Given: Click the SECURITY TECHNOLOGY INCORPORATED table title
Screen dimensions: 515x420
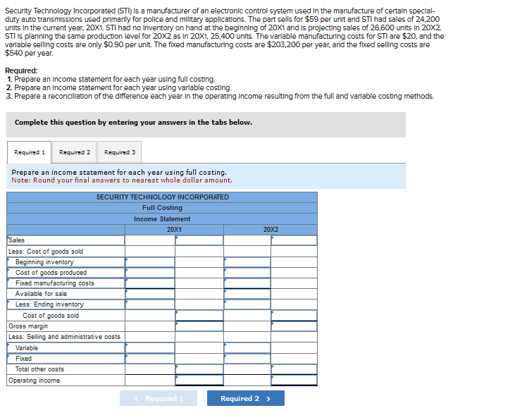Looking at the screenshot, I should point(163,197).
